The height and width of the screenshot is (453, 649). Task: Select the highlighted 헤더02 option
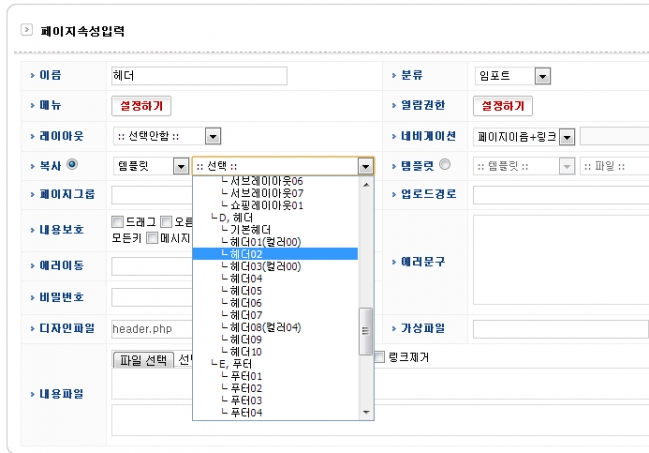pos(275,254)
